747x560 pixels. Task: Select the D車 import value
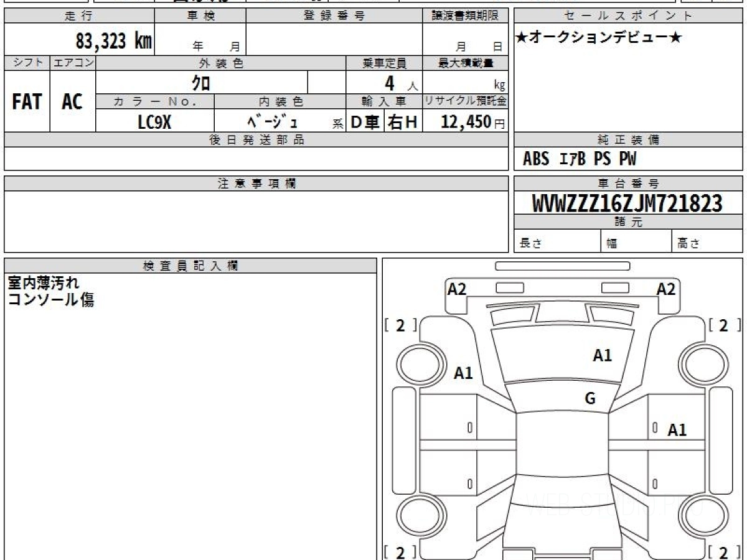coord(365,122)
